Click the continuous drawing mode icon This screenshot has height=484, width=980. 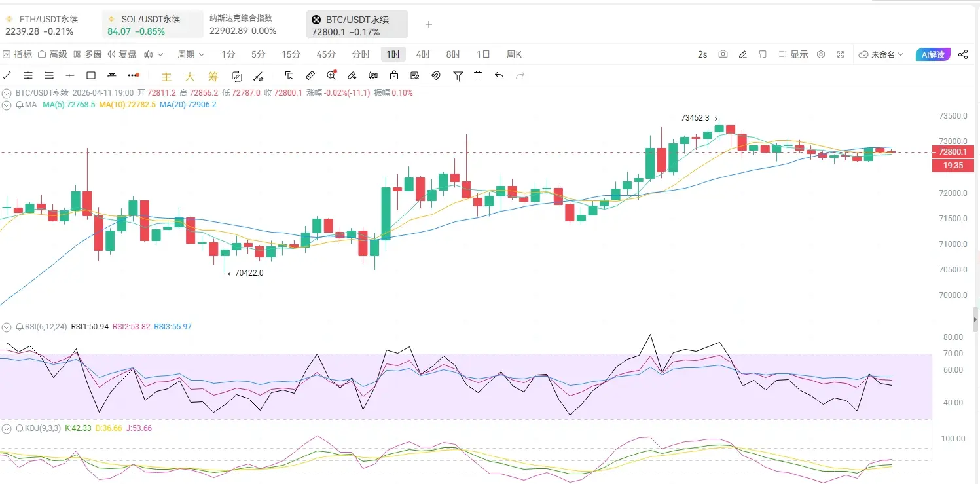click(237, 76)
